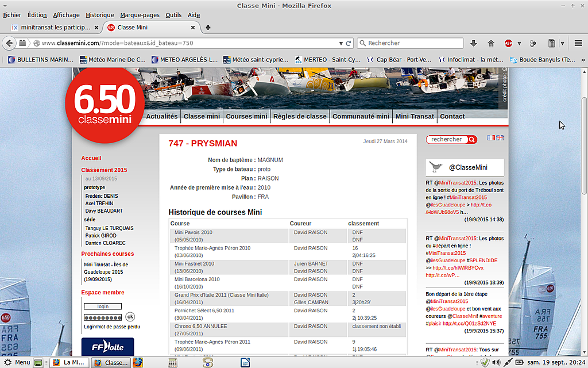Screen dimensions: 588x368
Task: Focus the Firefox Rechercher search box
Action: (x=410, y=43)
